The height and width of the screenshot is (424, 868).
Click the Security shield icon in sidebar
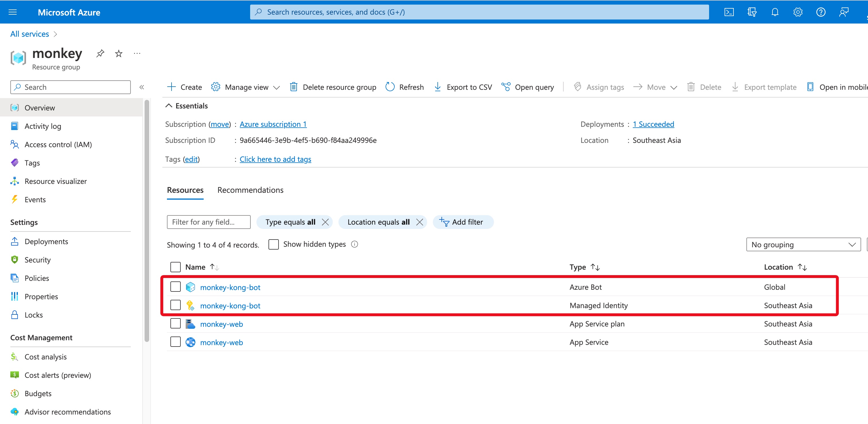pos(15,260)
